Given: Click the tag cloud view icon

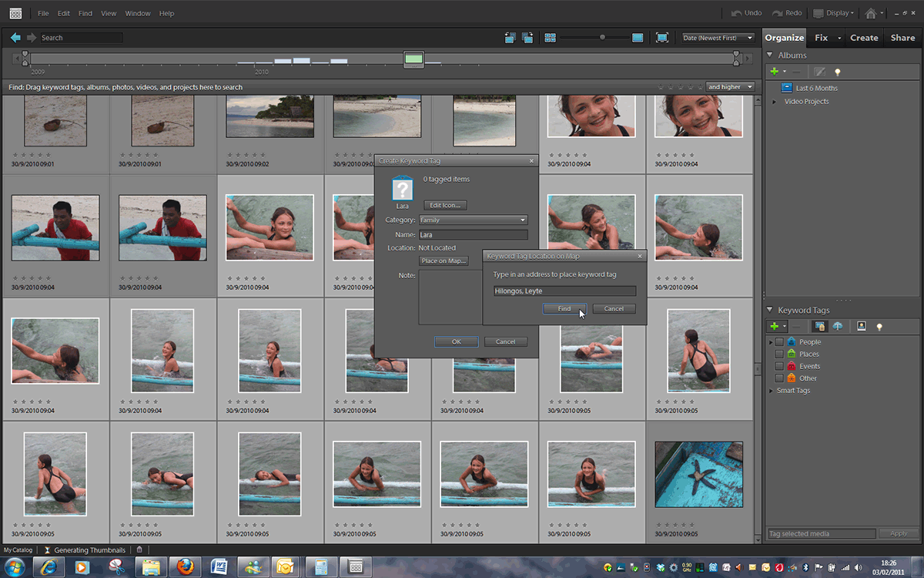Looking at the screenshot, I should tap(837, 327).
